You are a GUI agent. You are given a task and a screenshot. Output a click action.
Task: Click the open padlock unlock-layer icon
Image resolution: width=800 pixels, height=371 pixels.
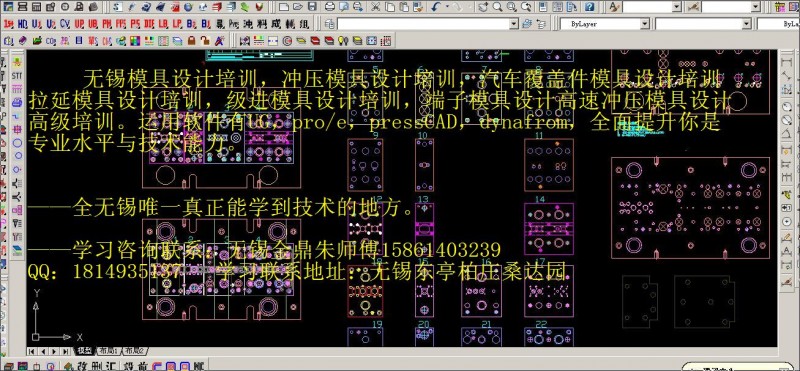point(206,40)
